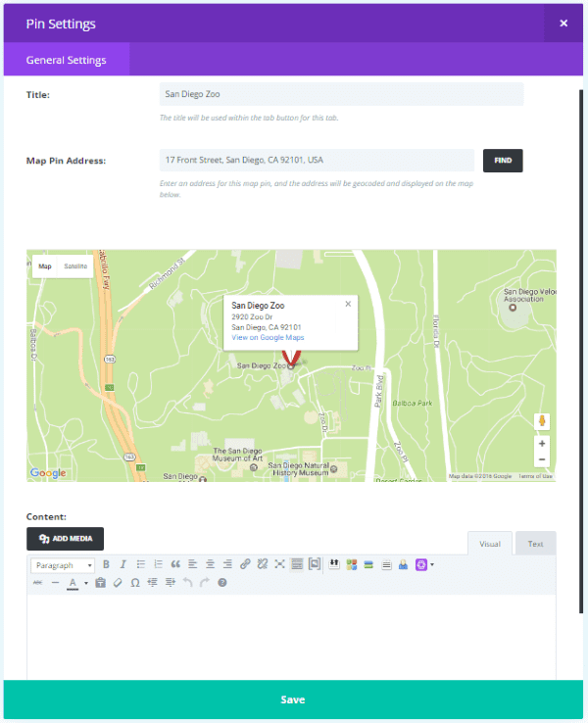Open the Paragraph format dropdown
This screenshot has width=588, height=723.
coord(63,565)
